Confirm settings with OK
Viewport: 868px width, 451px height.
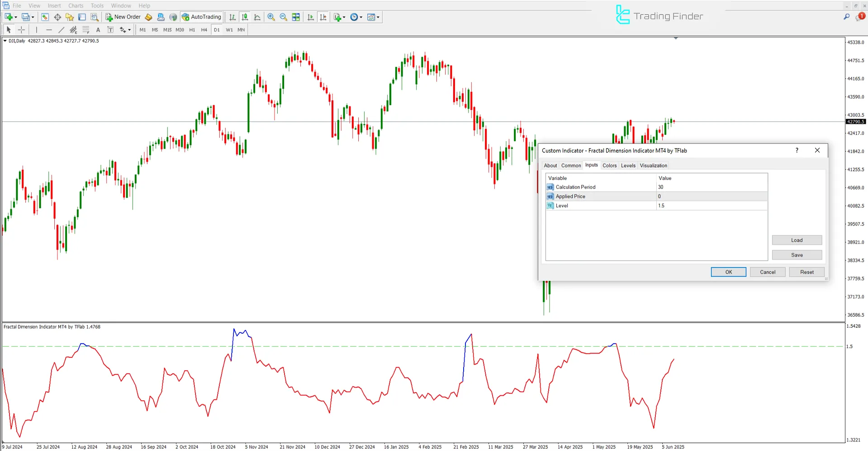(x=728, y=272)
